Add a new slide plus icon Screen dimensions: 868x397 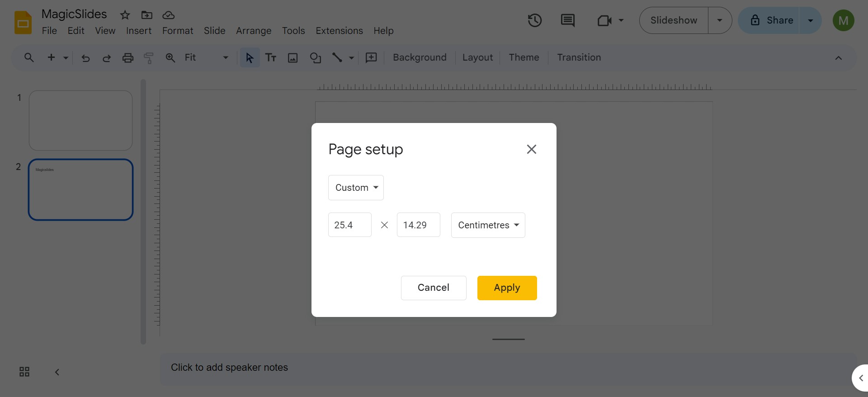point(51,57)
